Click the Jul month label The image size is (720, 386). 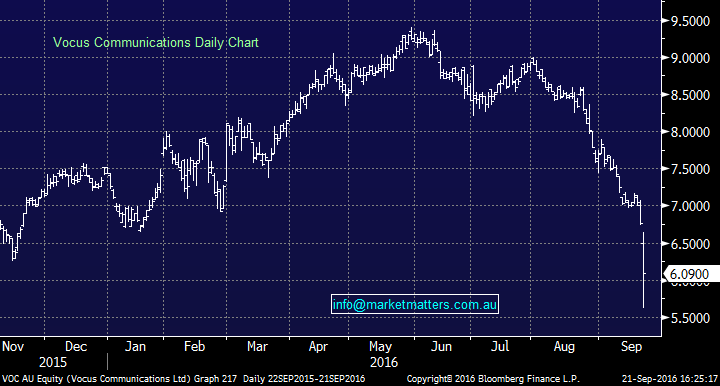pos(500,347)
